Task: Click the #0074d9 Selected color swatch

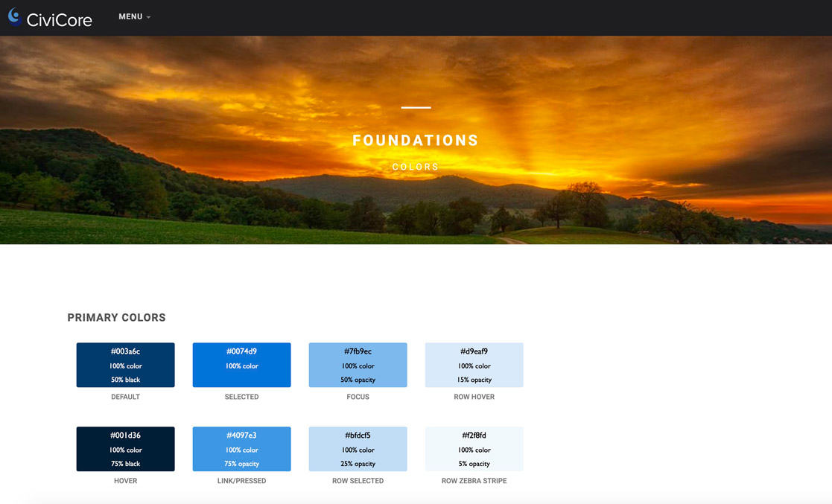Action: coord(241,365)
